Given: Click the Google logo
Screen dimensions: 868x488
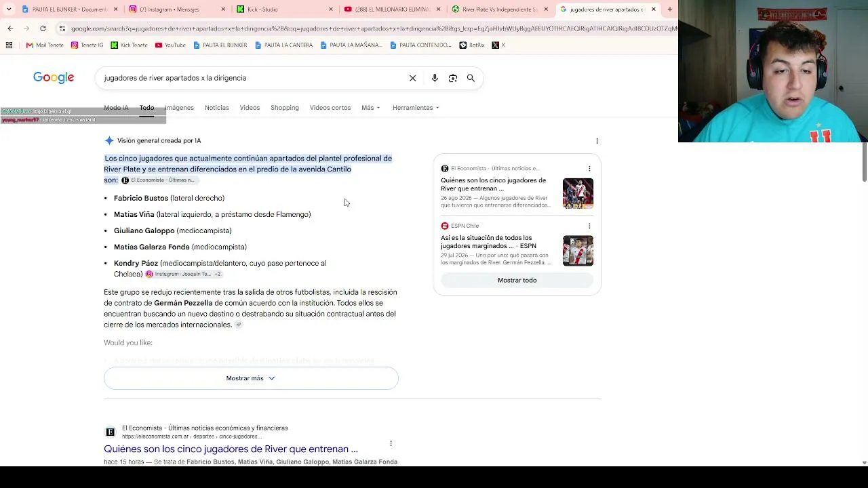Looking at the screenshot, I should coord(54,78).
